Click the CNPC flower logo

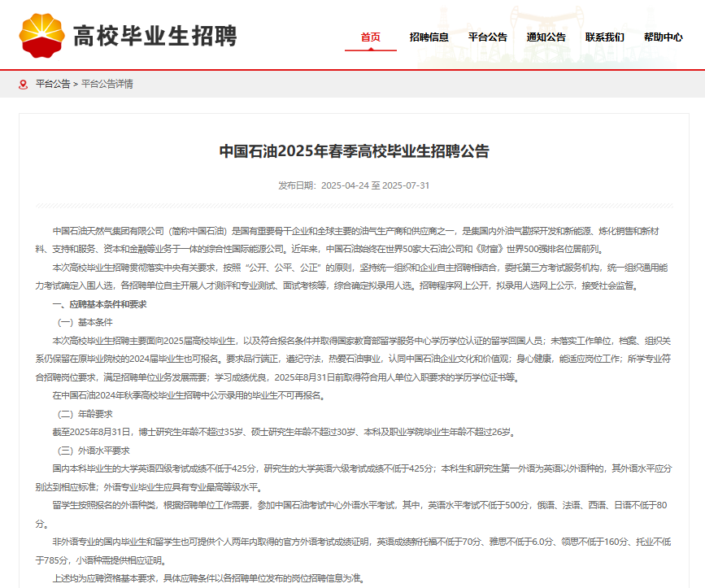[41, 36]
